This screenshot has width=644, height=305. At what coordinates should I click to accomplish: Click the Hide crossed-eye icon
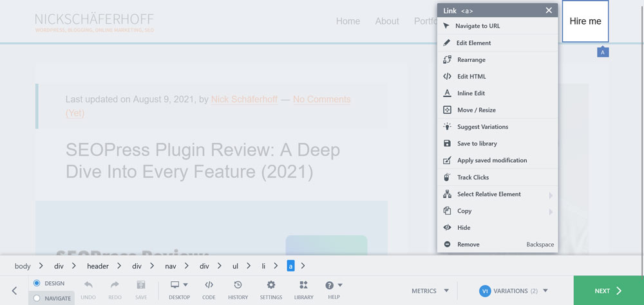click(x=448, y=227)
